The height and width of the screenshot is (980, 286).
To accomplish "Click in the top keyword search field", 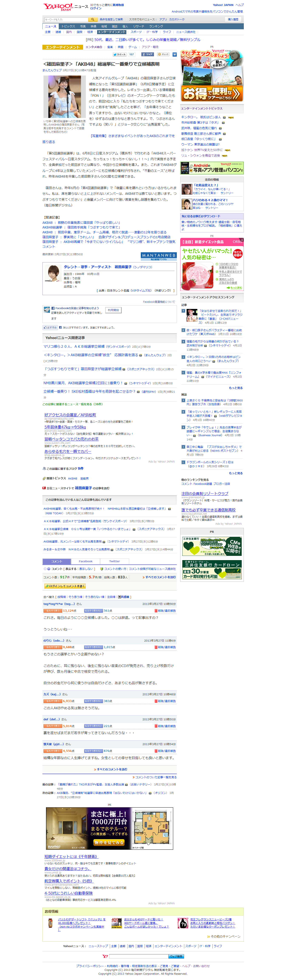I will 66,19.
